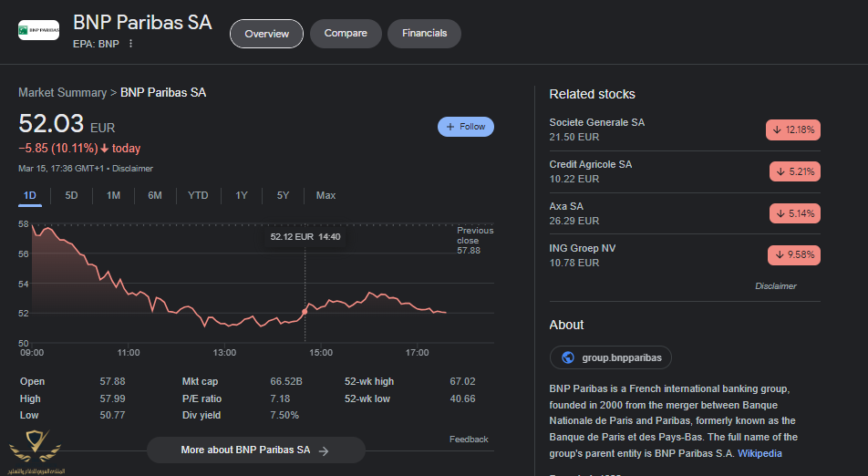This screenshot has height=476, width=868.
Task: Click the down arrow in Credit Agricole 5.21% badge
Action: click(780, 171)
